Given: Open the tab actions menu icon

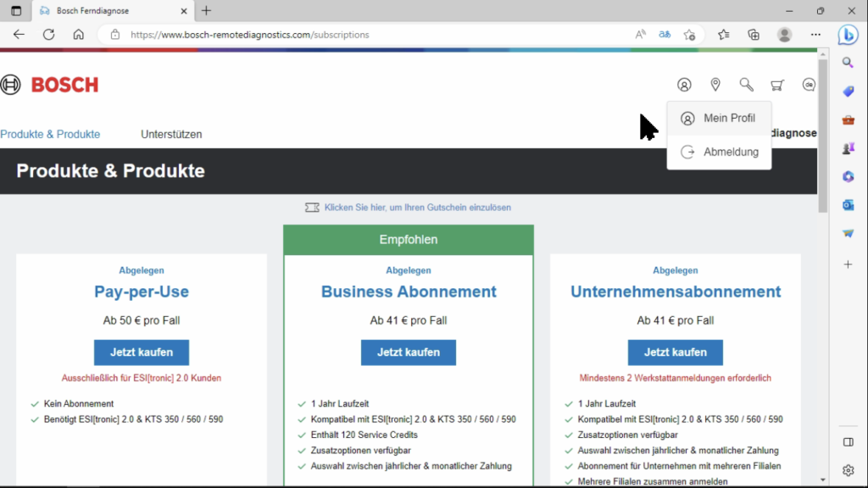Looking at the screenshot, I should [x=16, y=10].
